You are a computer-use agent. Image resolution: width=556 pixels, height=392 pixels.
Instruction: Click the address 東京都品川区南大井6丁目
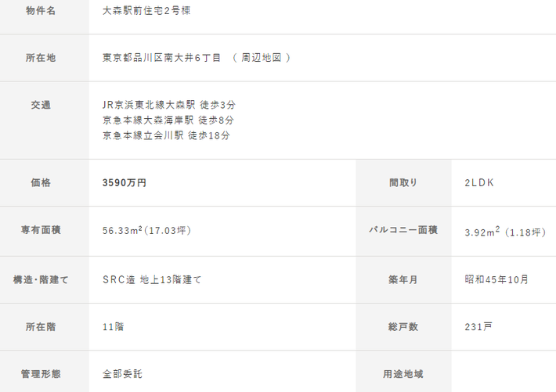pos(161,58)
